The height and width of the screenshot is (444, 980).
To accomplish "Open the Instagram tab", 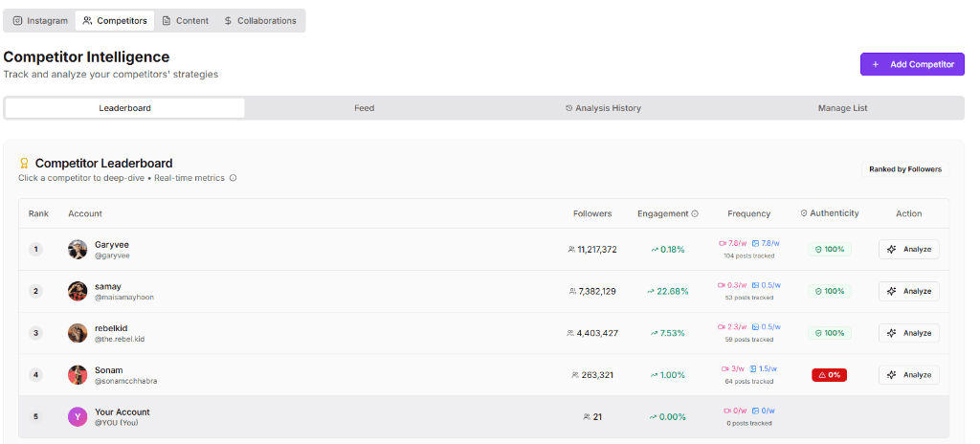I will [40, 21].
